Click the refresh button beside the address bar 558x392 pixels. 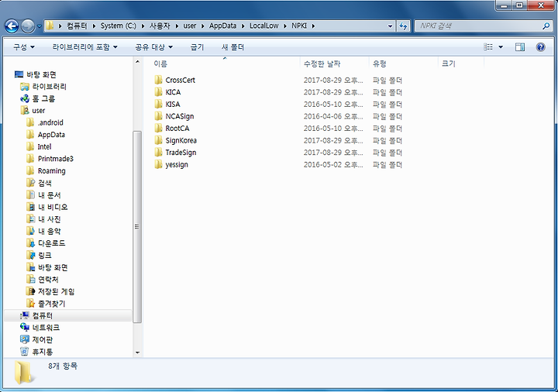[403, 26]
